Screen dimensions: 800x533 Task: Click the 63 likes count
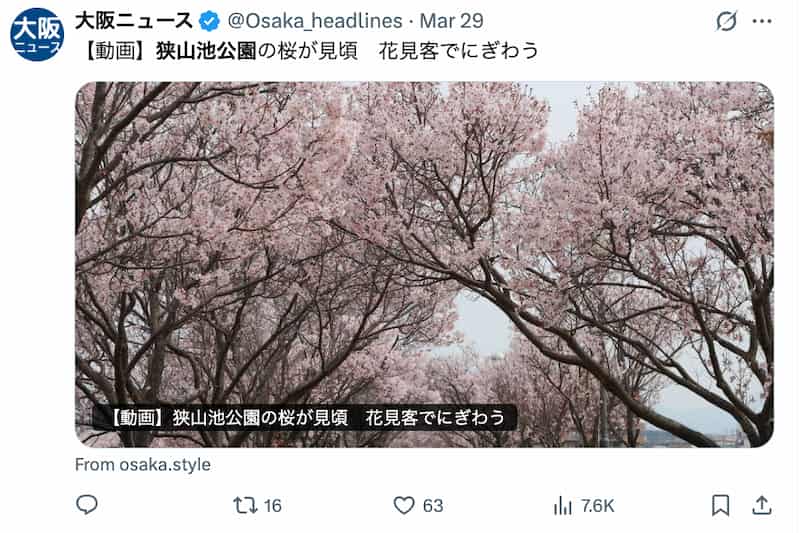[433, 505]
